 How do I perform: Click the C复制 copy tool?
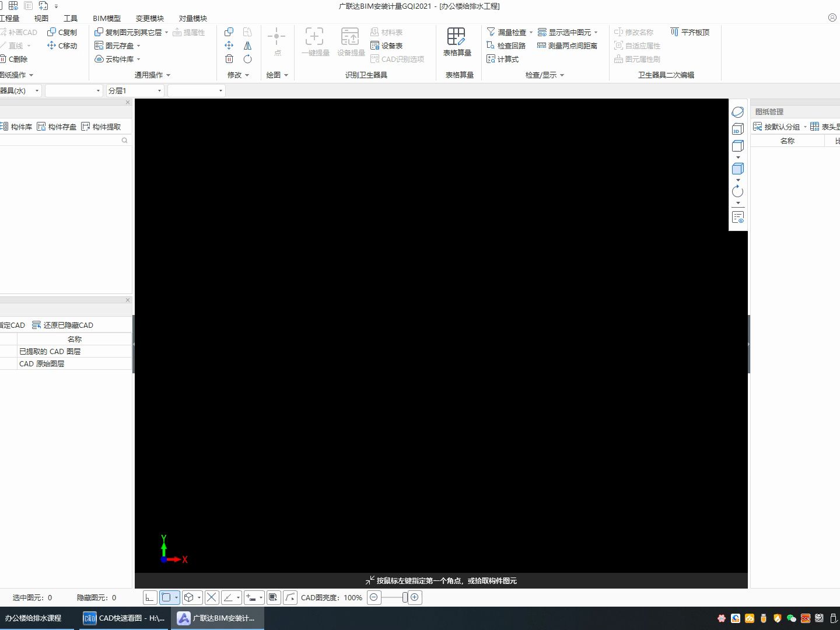62,32
